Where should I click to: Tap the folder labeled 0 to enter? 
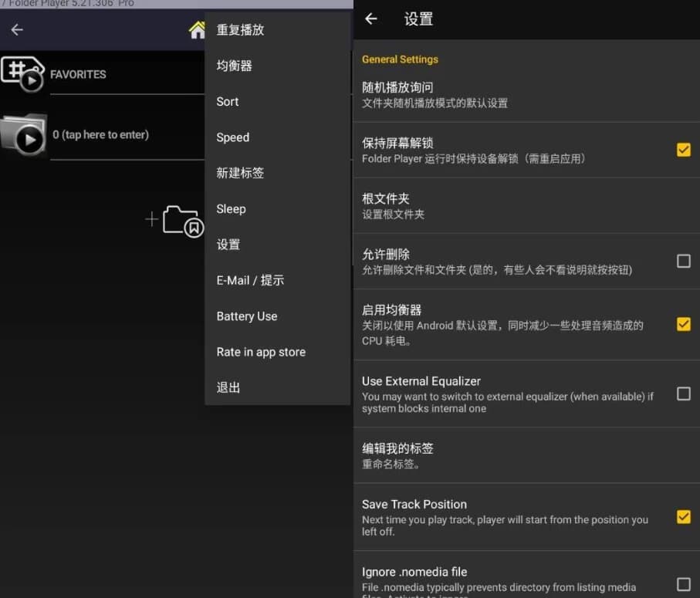[x=100, y=133]
